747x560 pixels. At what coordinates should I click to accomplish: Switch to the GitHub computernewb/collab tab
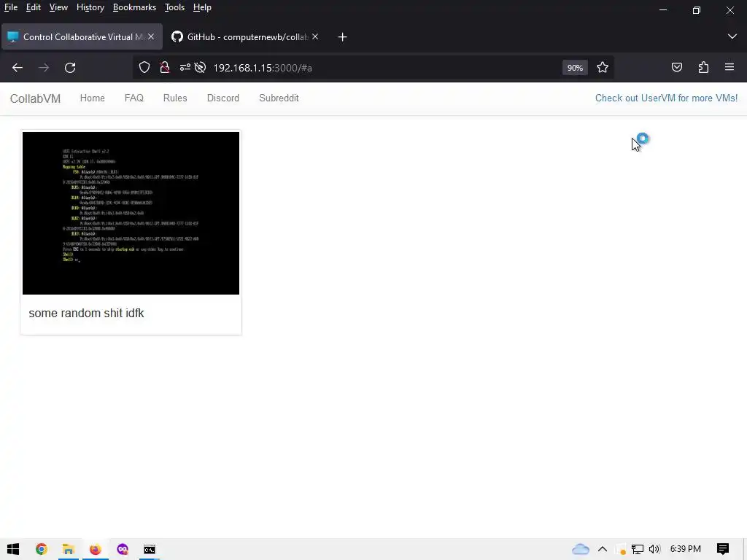click(245, 36)
